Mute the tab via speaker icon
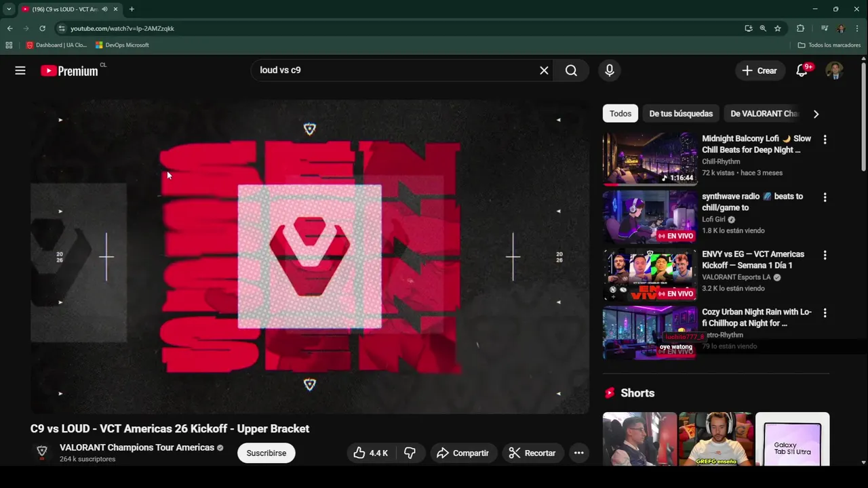 (104, 9)
